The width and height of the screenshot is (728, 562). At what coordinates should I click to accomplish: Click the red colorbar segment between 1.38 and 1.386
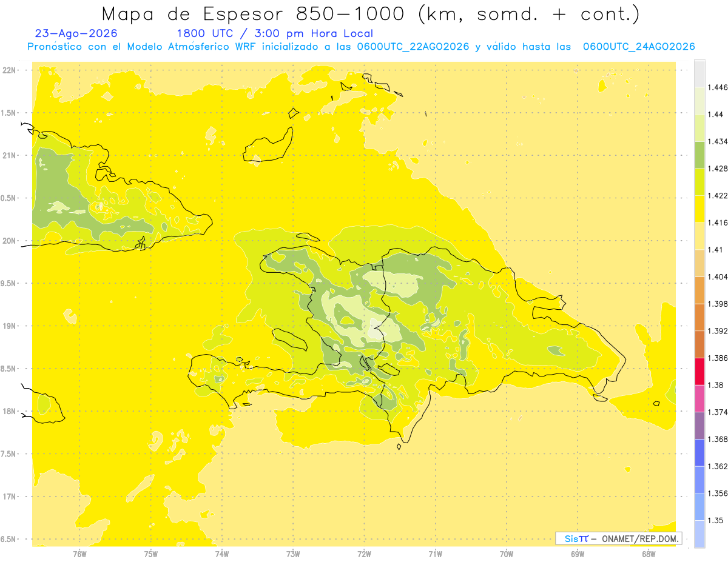699,372
